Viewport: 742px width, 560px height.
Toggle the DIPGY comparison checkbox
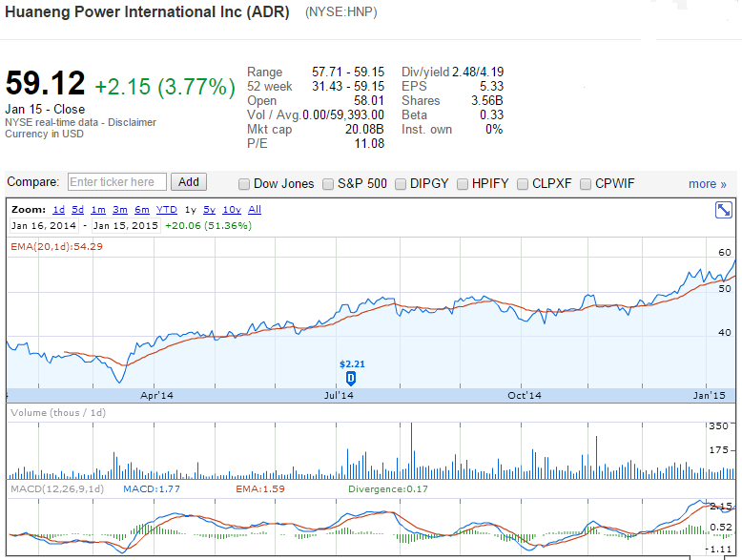coord(401,184)
